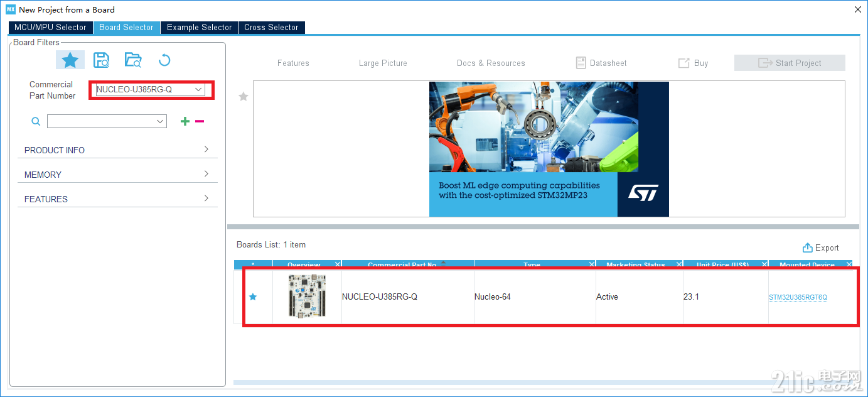868x397 pixels.
Task: Remove a filter with the pink minus
Action: (200, 121)
